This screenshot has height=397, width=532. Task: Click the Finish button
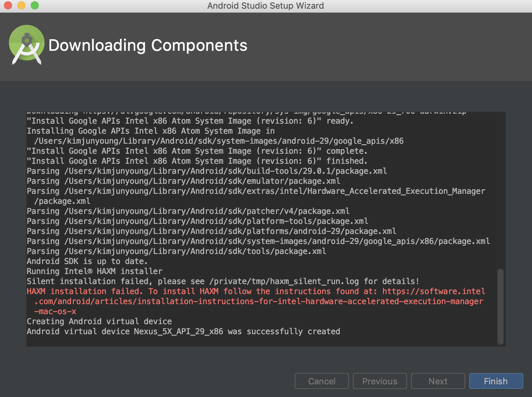tap(496, 381)
